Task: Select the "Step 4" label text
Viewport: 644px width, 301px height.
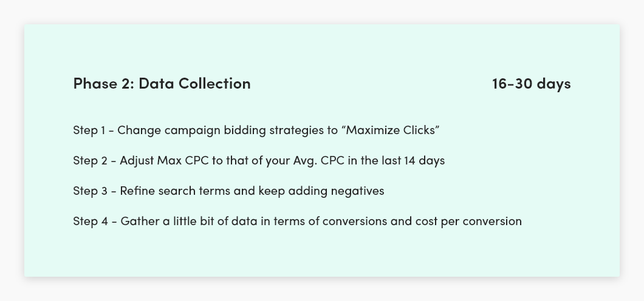Action: pyautogui.click(x=91, y=221)
